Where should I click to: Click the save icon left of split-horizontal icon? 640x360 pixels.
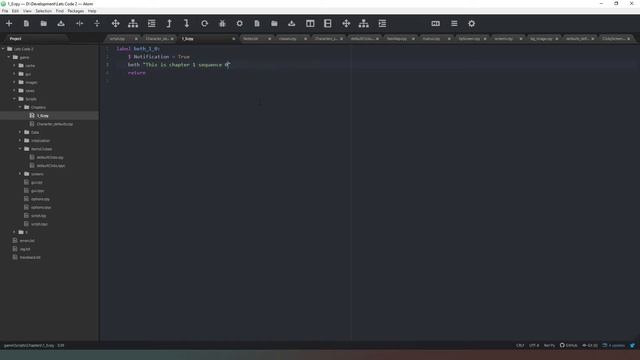coord(61,24)
